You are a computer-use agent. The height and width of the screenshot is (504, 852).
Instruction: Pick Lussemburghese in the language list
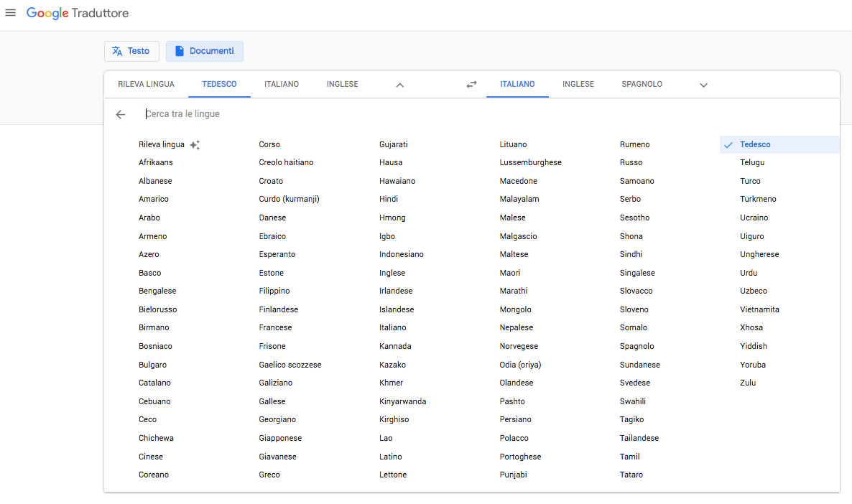pyautogui.click(x=530, y=162)
